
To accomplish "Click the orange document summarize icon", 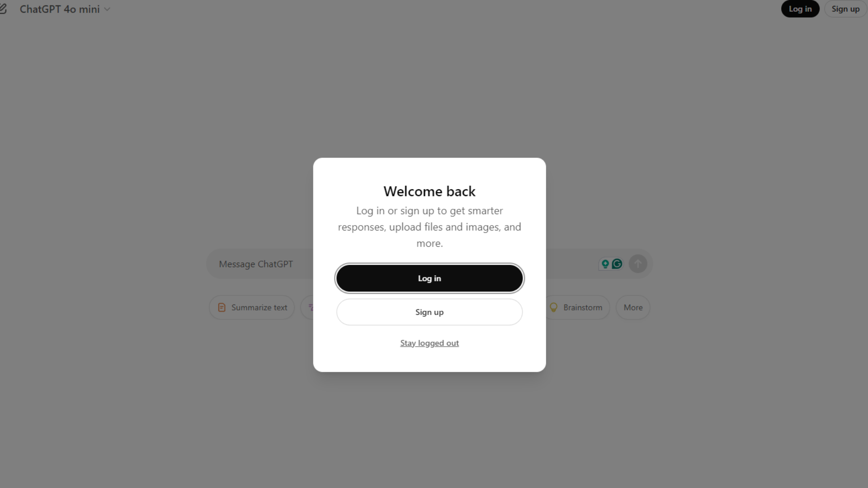I will (x=221, y=307).
